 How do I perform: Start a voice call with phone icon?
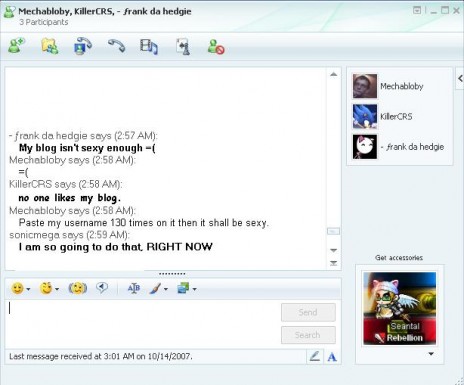pos(116,45)
